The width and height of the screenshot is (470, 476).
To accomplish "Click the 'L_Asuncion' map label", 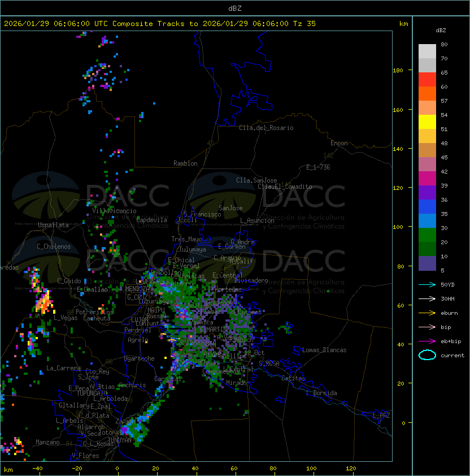I will point(257,220).
